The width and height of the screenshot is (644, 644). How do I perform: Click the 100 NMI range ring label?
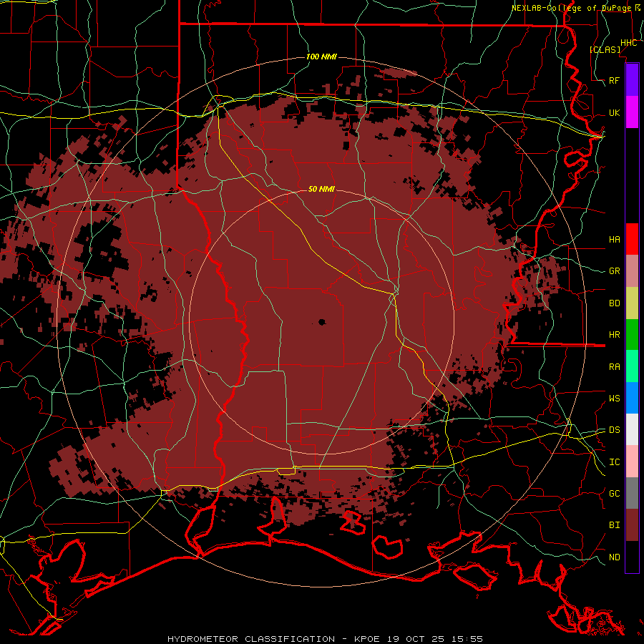(x=321, y=57)
